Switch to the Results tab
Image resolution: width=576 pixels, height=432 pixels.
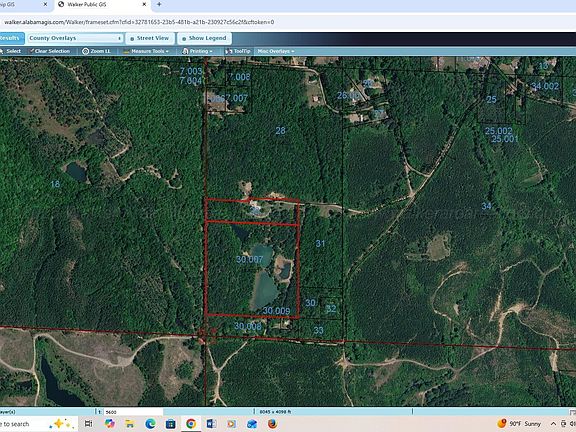[x=11, y=38]
